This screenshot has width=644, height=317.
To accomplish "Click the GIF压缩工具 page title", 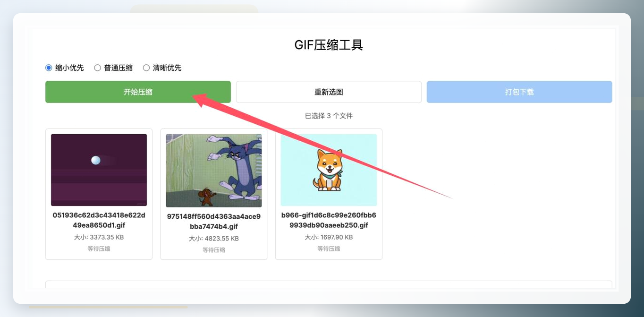I will click(x=329, y=45).
